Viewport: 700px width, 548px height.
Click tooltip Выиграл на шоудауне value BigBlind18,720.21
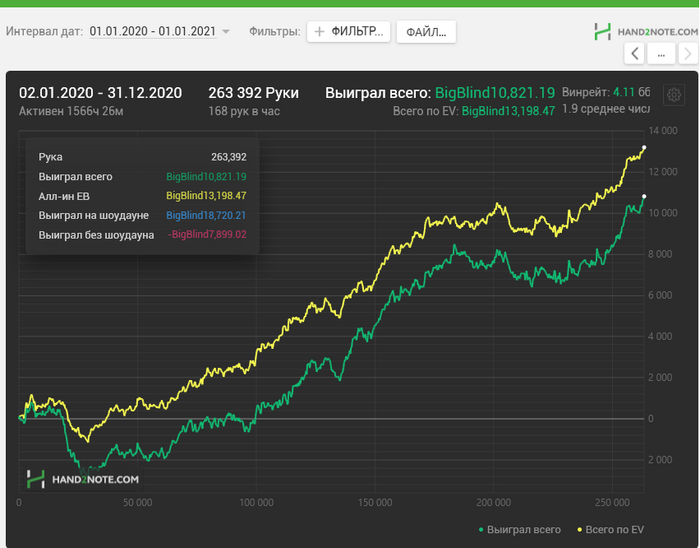tap(206, 215)
